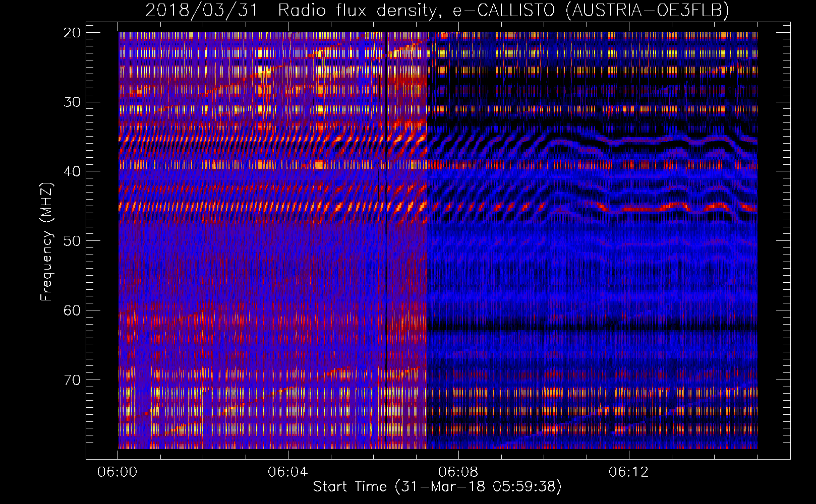The height and width of the screenshot is (504, 816).
Task: Click the 'Frequency (MHZ)' axis label
Action: click(x=46, y=242)
